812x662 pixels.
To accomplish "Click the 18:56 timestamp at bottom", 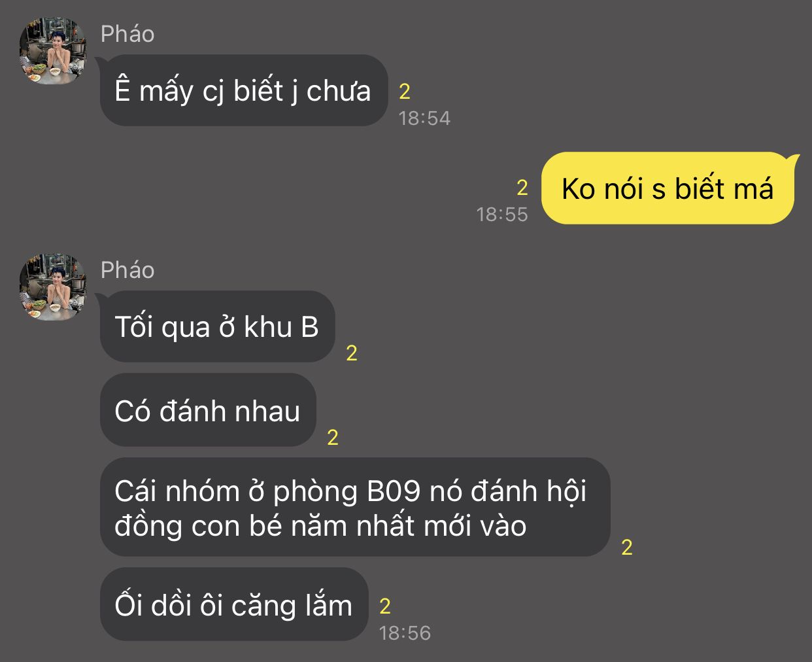I will [405, 633].
